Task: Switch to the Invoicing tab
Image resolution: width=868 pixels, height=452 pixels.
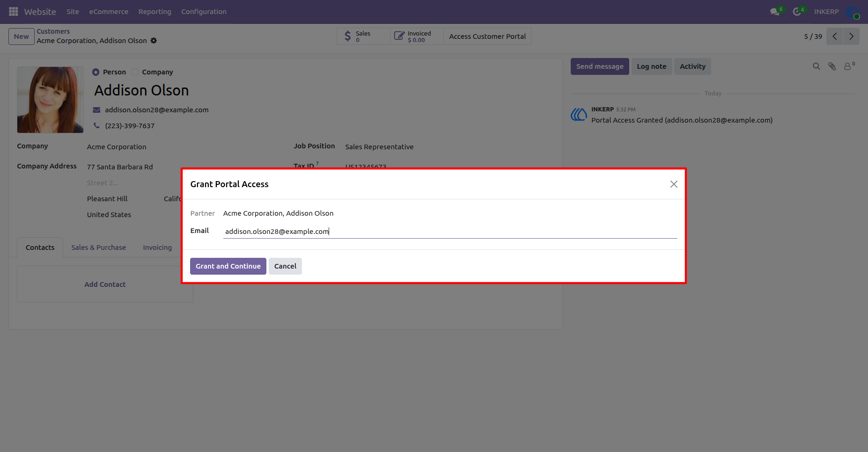Action: pyautogui.click(x=157, y=248)
